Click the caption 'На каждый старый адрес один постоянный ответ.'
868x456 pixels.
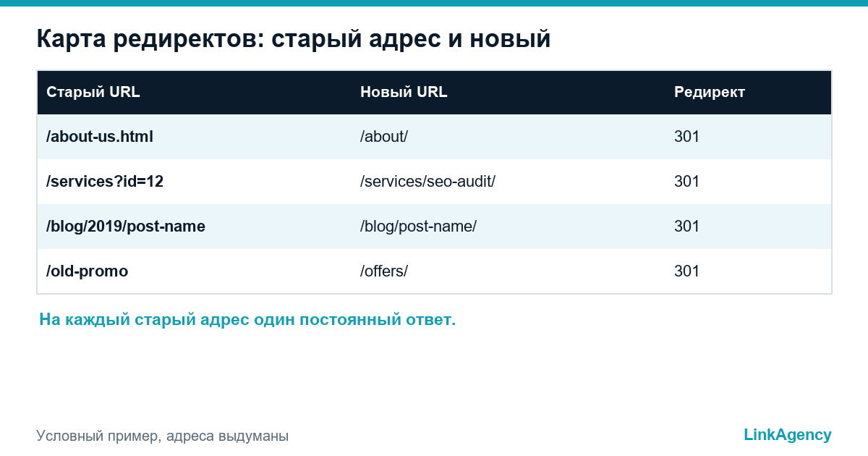point(247,320)
